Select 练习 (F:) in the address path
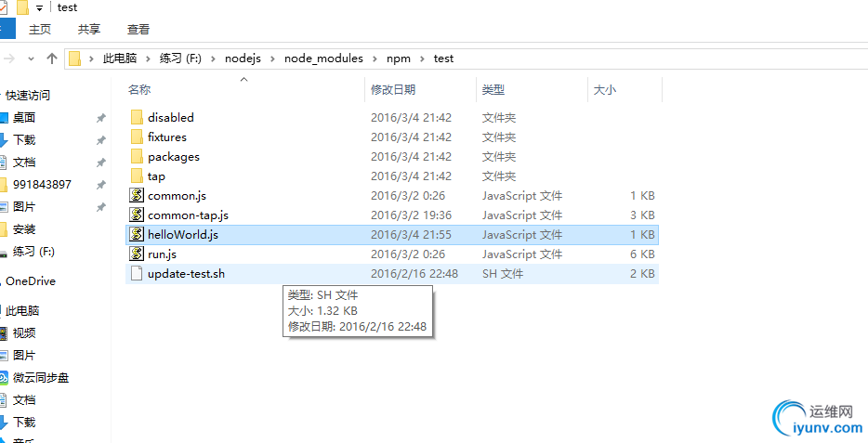Screen dimensions: 868x443 [180, 59]
